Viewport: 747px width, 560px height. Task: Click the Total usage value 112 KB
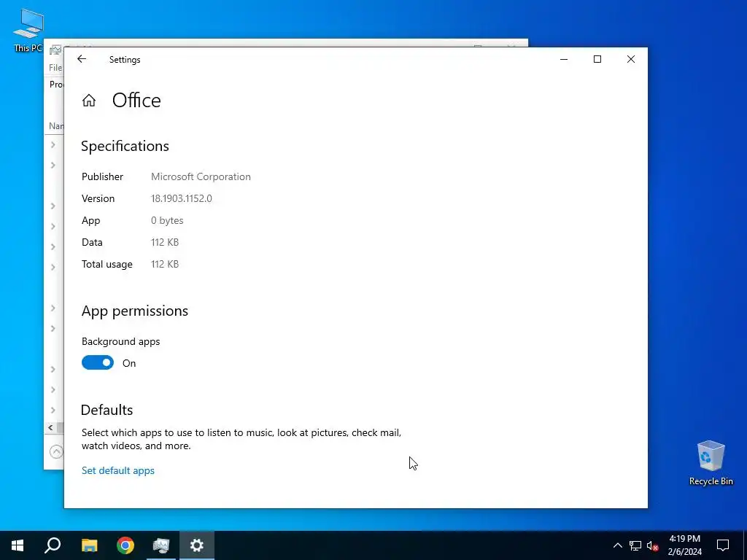165,264
